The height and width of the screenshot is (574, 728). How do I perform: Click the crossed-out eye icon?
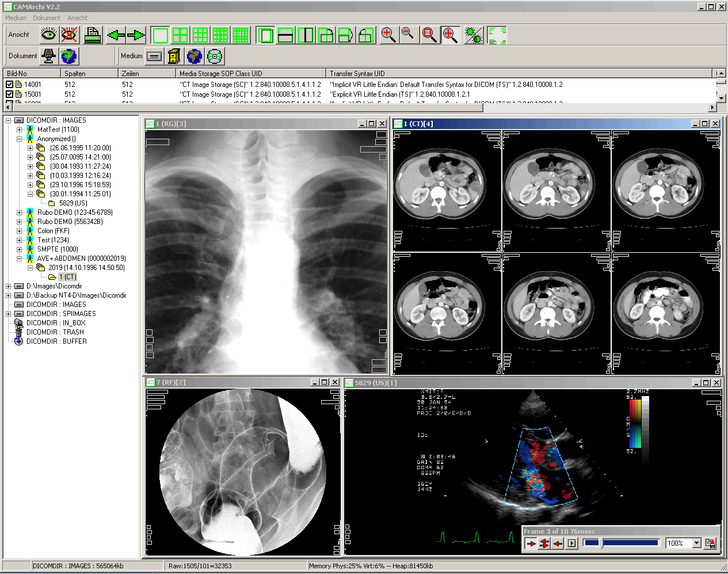pyautogui.click(x=69, y=35)
